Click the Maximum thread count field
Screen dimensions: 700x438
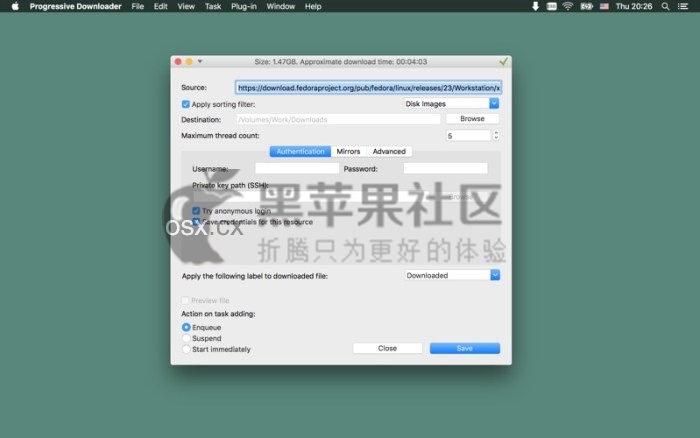point(468,136)
